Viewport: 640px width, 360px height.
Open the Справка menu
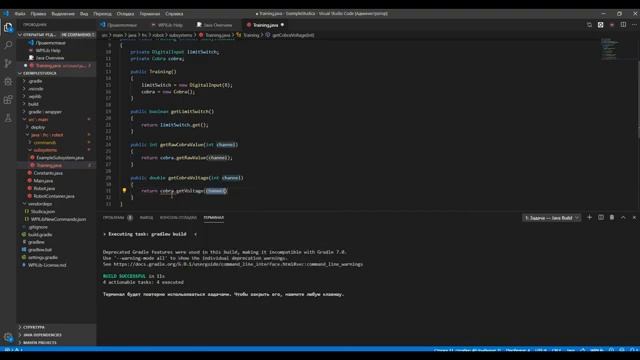(174, 13)
